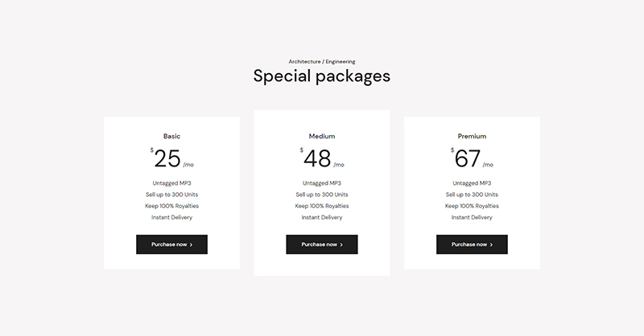Select the Basic plan title
The width and height of the screenshot is (644, 336).
click(x=171, y=137)
